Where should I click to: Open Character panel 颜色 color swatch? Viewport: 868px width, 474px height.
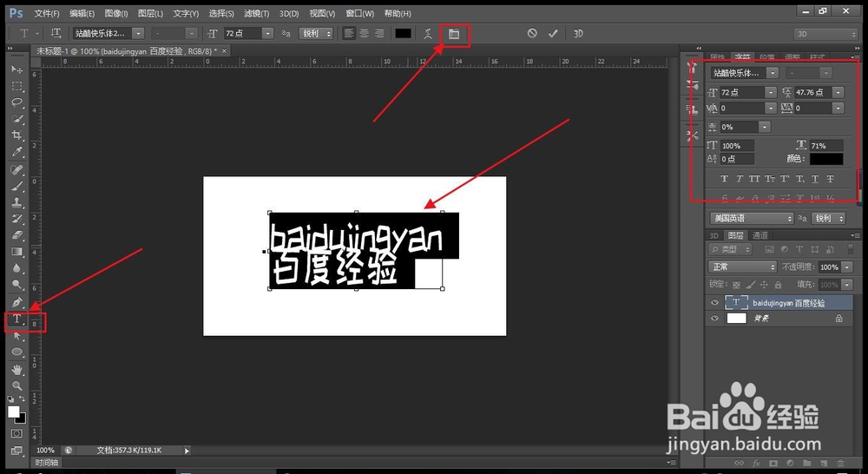click(x=826, y=159)
